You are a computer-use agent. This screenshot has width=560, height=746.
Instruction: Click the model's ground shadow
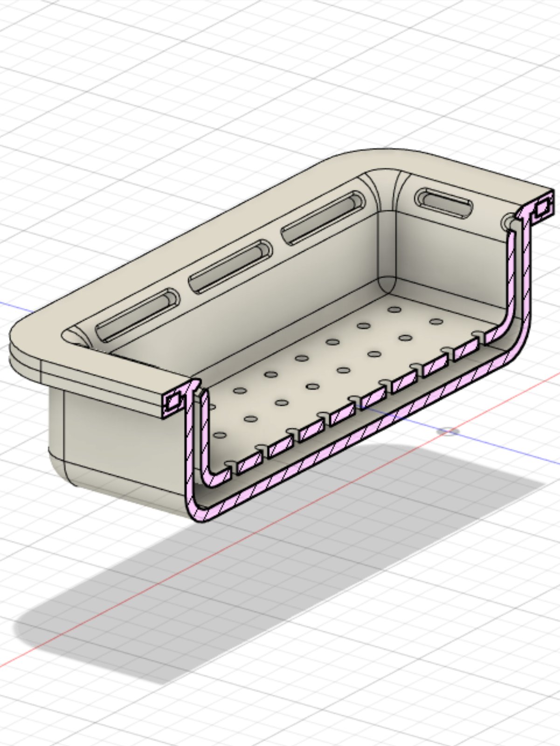(280, 583)
